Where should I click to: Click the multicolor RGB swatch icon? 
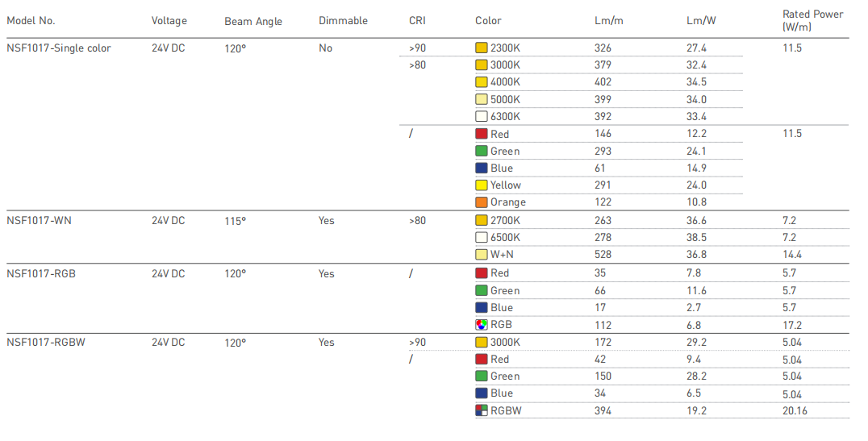(x=481, y=325)
